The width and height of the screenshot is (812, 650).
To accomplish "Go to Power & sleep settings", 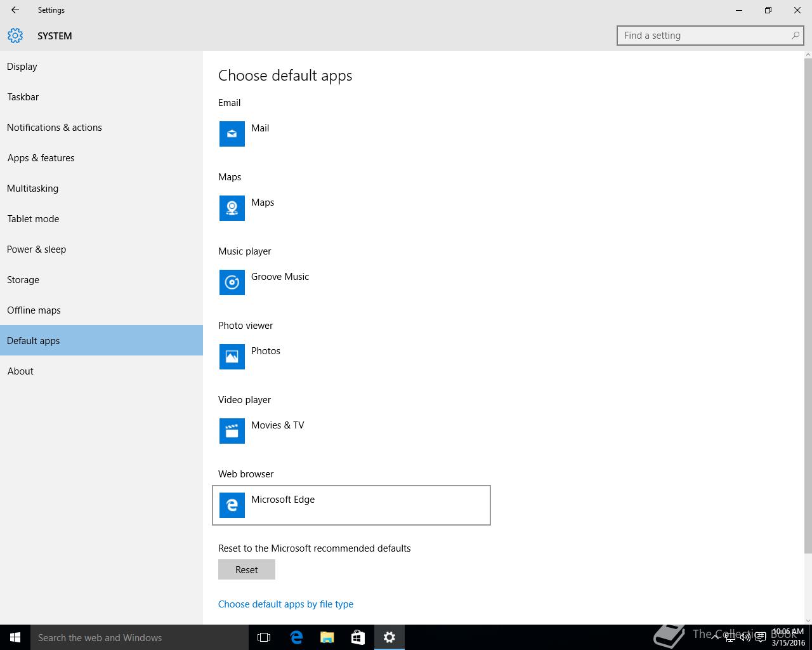I will click(101, 249).
